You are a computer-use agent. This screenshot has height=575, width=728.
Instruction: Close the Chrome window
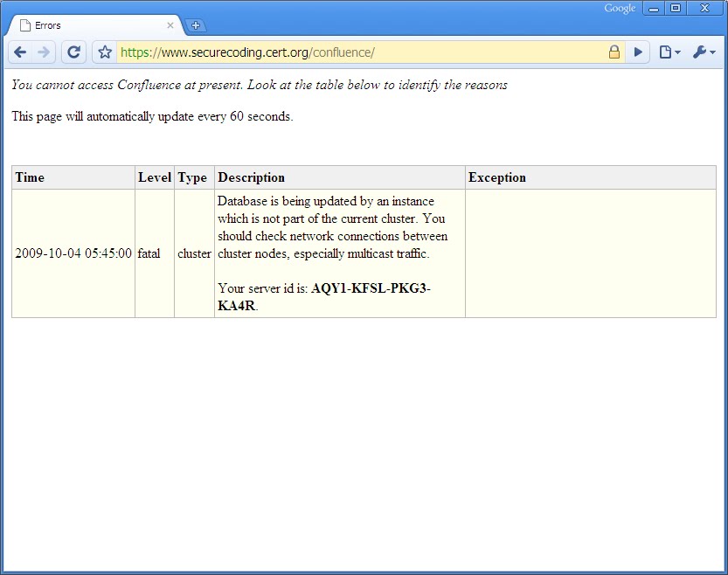point(704,9)
